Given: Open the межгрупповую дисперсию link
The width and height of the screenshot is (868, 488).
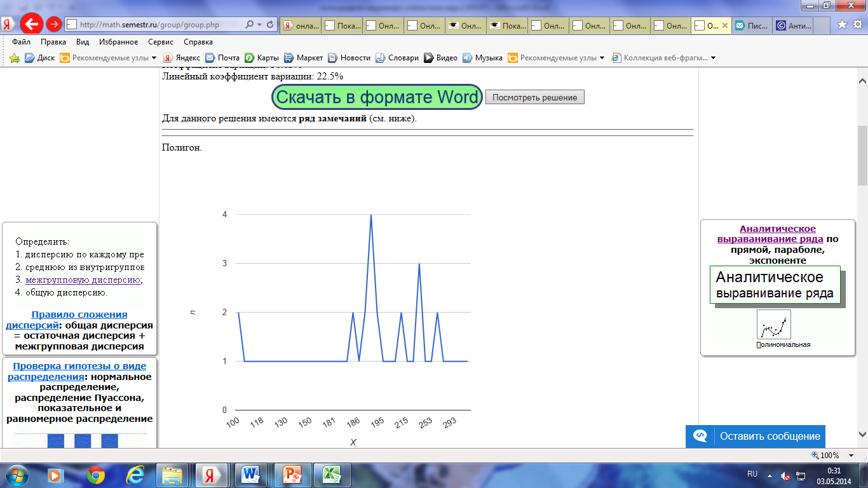Looking at the screenshot, I should (x=83, y=280).
